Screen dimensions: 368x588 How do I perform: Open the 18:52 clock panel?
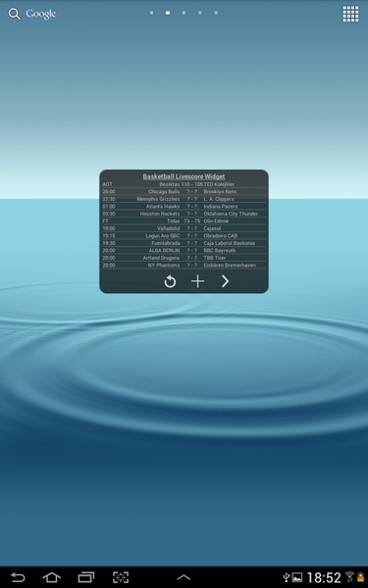pos(324,577)
